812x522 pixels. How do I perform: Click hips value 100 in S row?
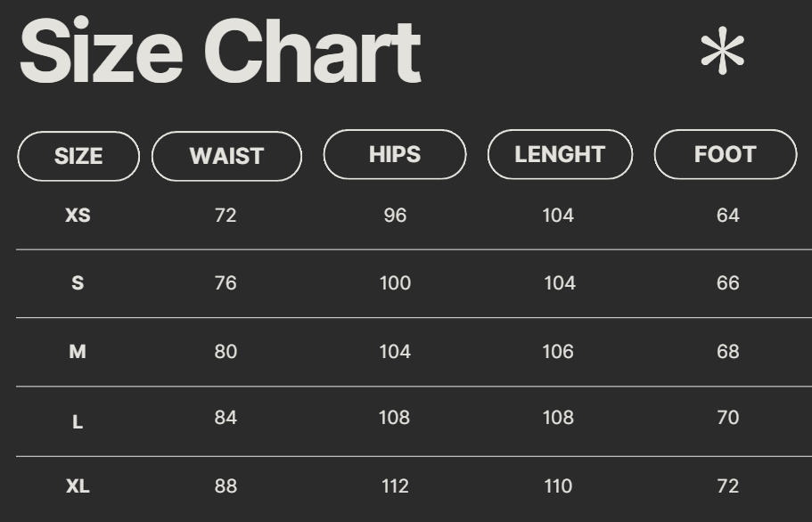coord(395,283)
